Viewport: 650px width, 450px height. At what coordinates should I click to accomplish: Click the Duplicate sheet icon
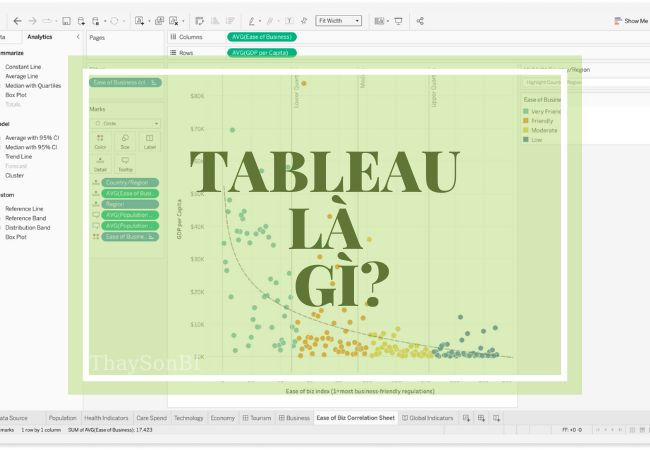(159, 21)
